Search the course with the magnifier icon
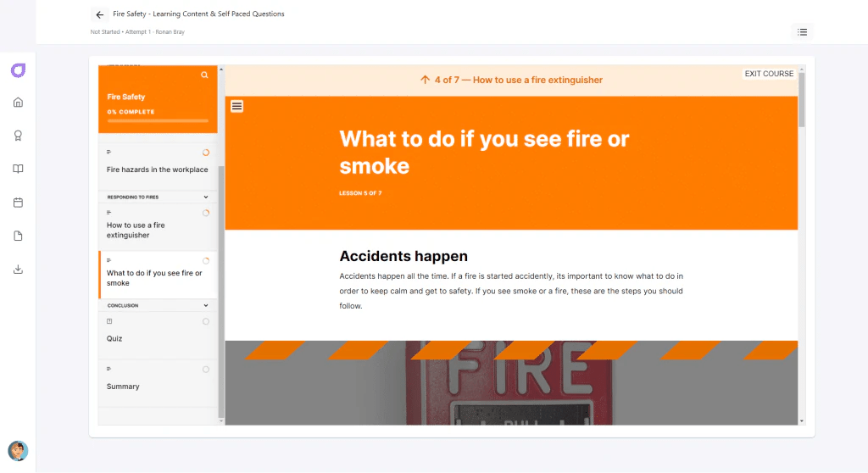 tap(204, 75)
